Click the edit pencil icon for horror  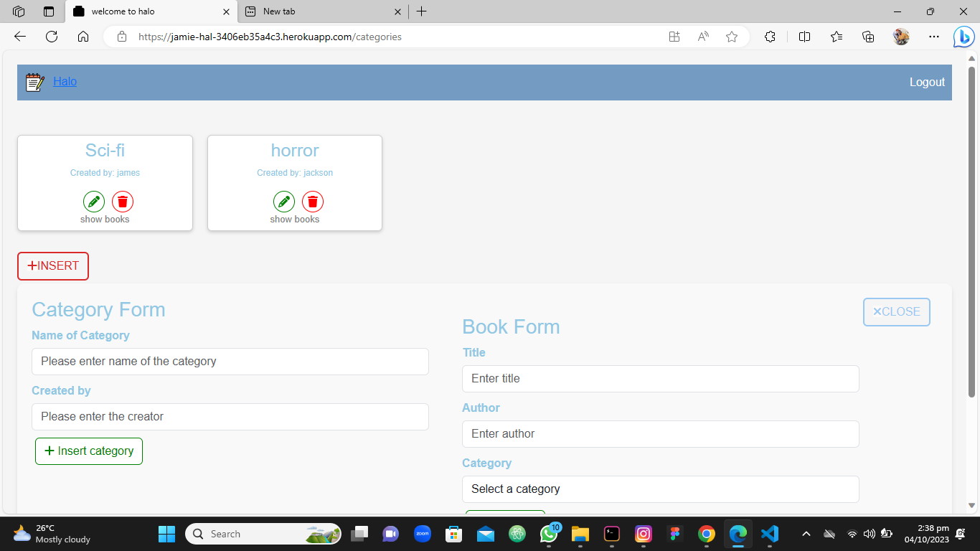point(284,201)
